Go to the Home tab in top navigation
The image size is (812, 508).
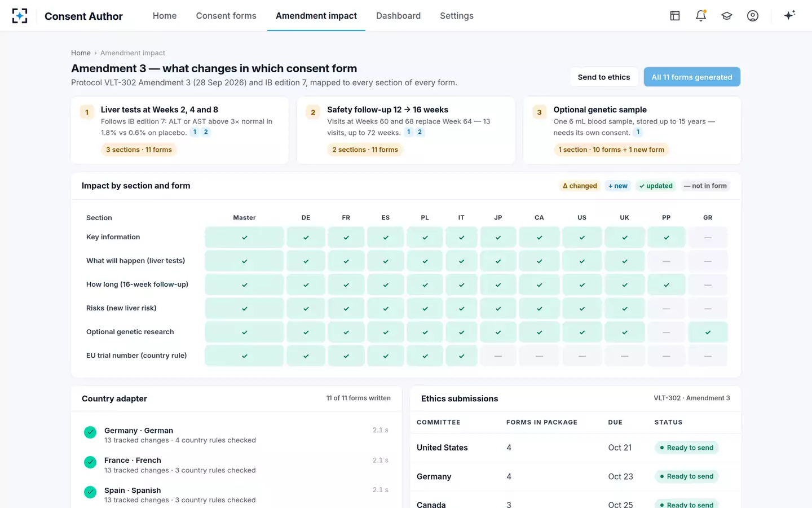click(165, 16)
